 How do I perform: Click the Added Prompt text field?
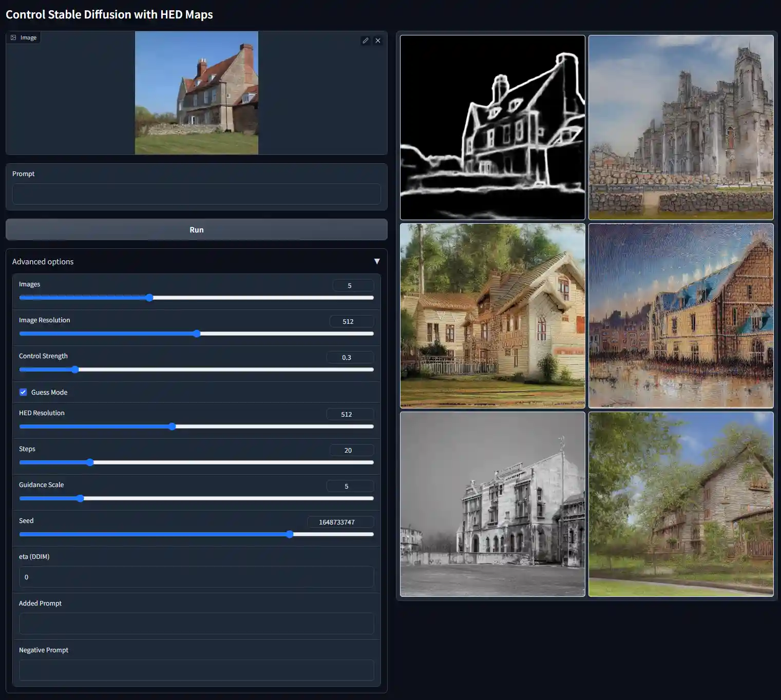tap(196, 624)
